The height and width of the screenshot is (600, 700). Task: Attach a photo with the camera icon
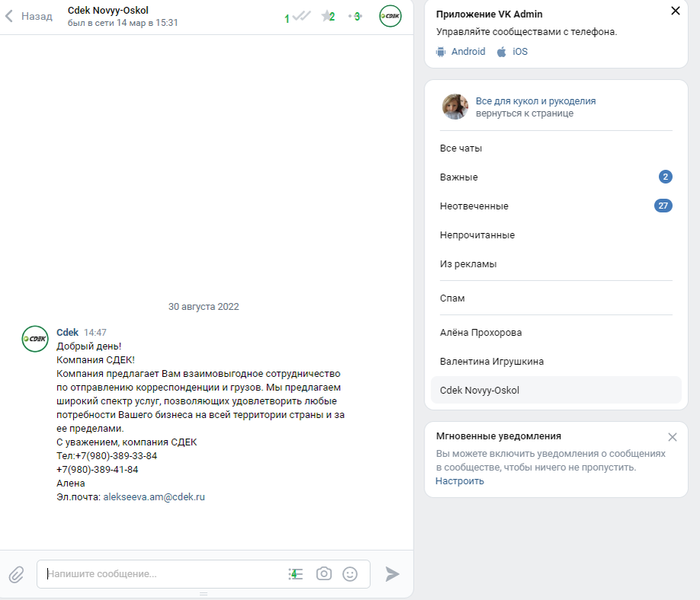coord(324,574)
